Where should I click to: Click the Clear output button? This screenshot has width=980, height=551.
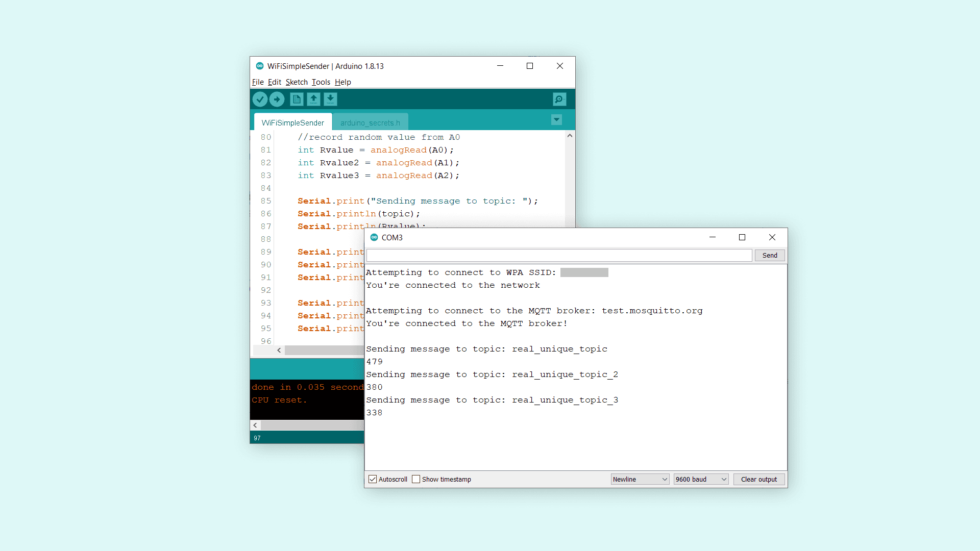[x=758, y=479]
